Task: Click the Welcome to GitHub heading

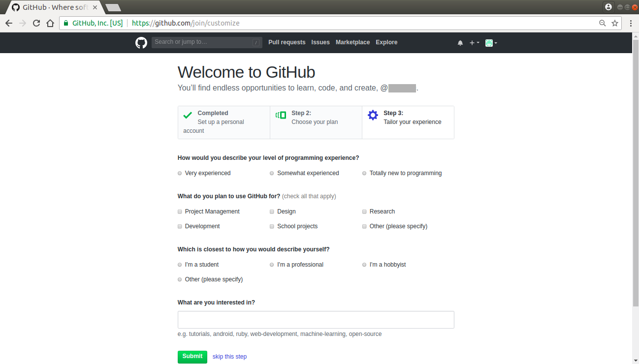Action: (246, 72)
